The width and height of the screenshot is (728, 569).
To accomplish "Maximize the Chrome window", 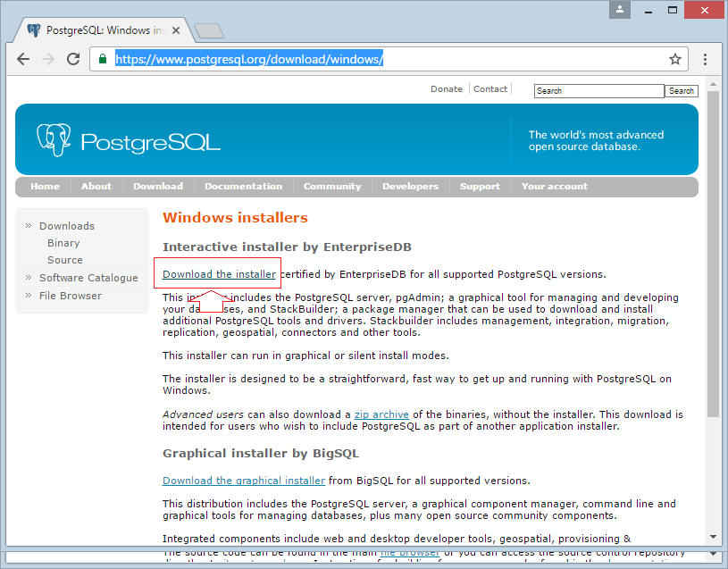I will pyautogui.click(x=673, y=10).
